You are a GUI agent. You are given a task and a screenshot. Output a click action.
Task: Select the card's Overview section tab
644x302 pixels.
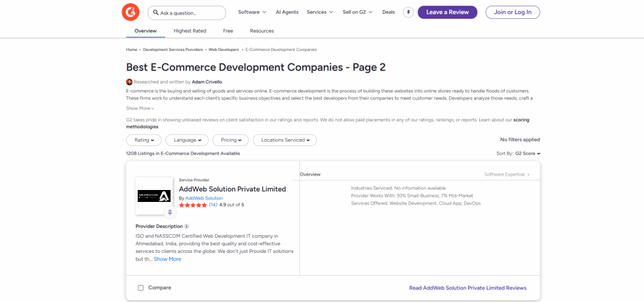310,174
